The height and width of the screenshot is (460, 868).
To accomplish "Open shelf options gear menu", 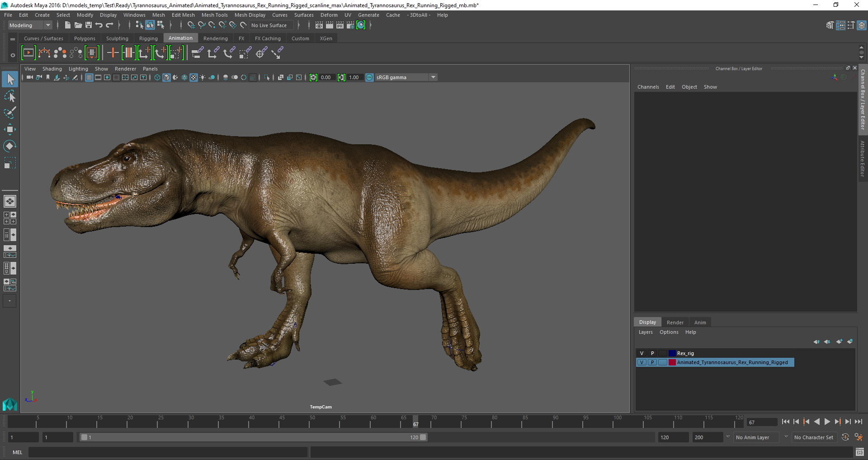I will pyautogui.click(x=13, y=55).
